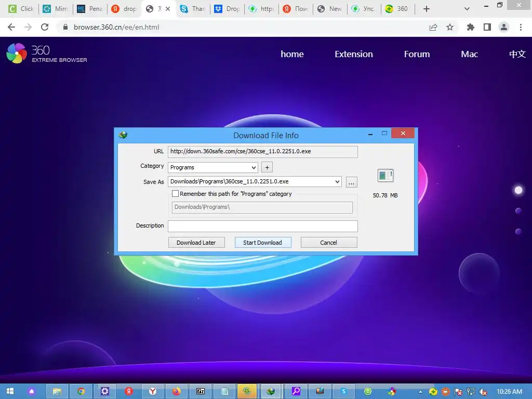This screenshot has height=399, width=532.
Task: Open the Forum menu item
Action: tap(417, 54)
